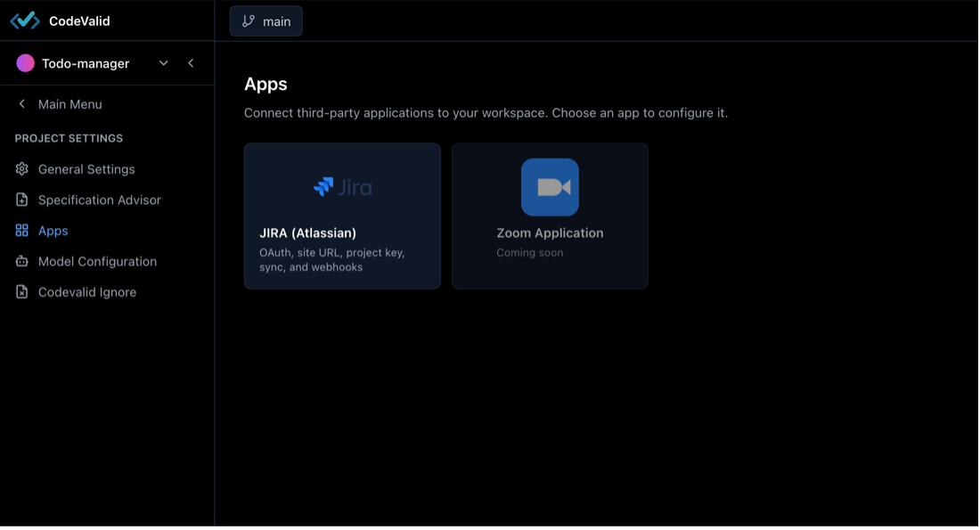The width and height of the screenshot is (980, 530).
Task: Click the Apps page heading
Action: pos(265,84)
